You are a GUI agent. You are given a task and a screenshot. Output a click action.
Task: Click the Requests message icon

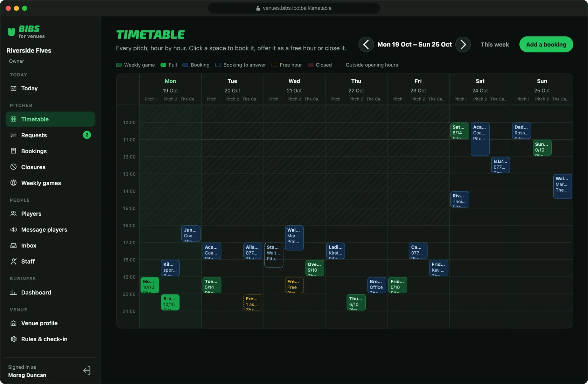13,135
